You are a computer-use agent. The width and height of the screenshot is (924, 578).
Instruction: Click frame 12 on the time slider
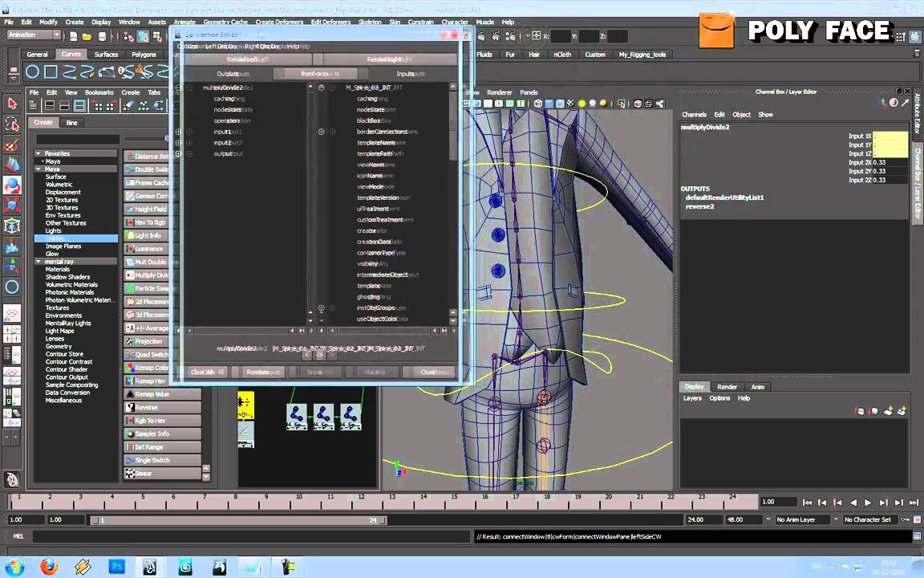(x=361, y=503)
